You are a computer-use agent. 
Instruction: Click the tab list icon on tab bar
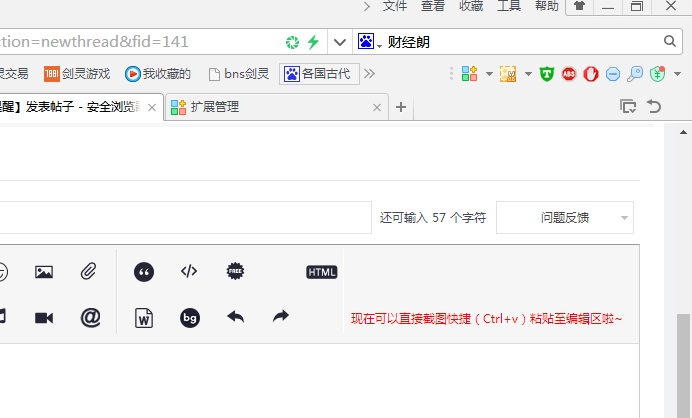click(x=628, y=106)
